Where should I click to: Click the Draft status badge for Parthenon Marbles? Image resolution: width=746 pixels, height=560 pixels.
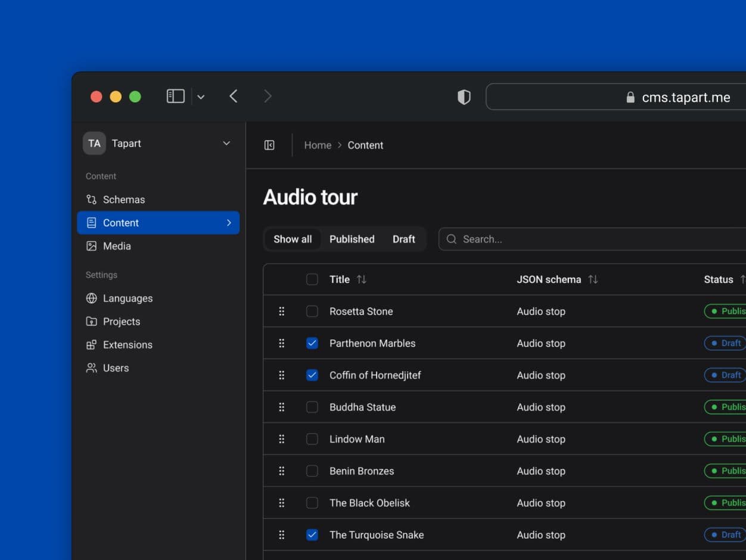click(725, 343)
